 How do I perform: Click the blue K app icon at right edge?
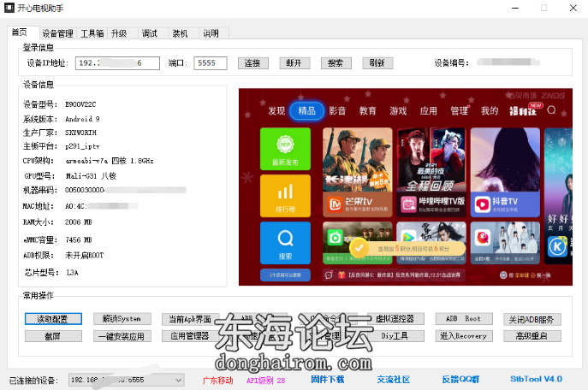(557, 247)
